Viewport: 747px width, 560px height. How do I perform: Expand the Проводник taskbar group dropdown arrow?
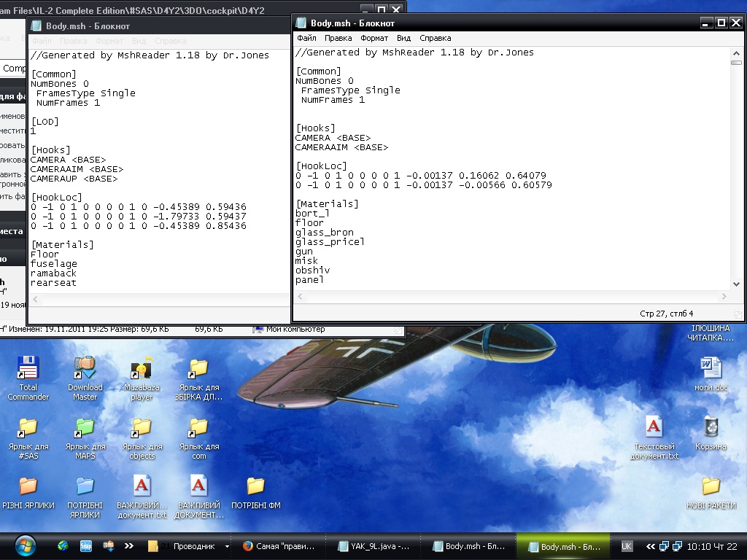pyautogui.click(x=227, y=546)
